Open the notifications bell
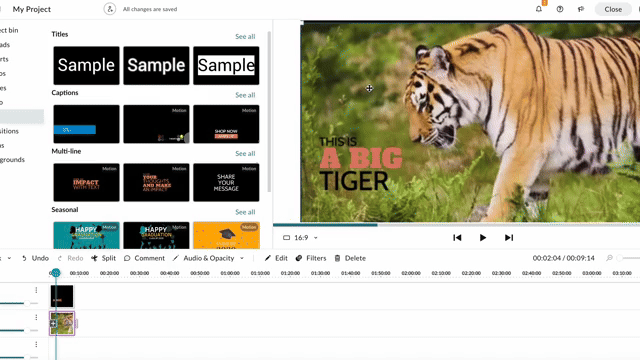Viewport: 640px width, 360px height. [539, 9]
